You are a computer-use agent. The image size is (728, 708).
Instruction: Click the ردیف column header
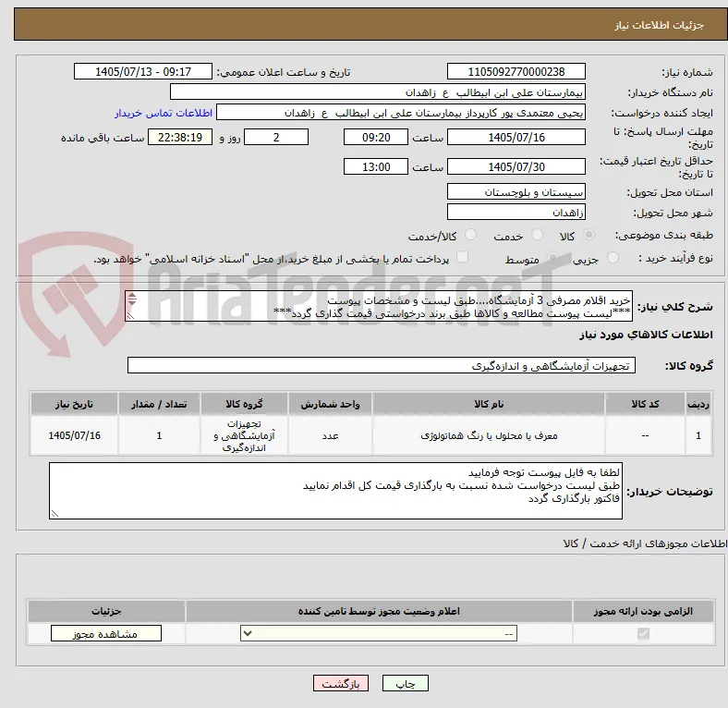coord(698,404)
